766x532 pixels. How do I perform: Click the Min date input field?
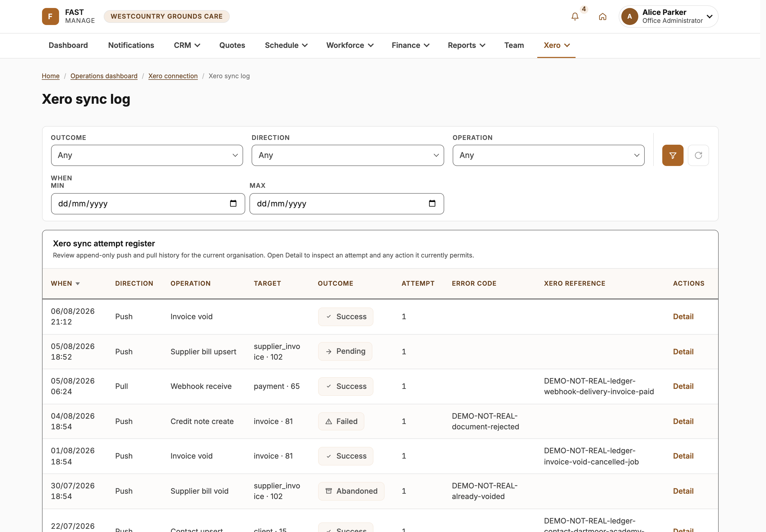pyautogui.click(x=148, y=204)
